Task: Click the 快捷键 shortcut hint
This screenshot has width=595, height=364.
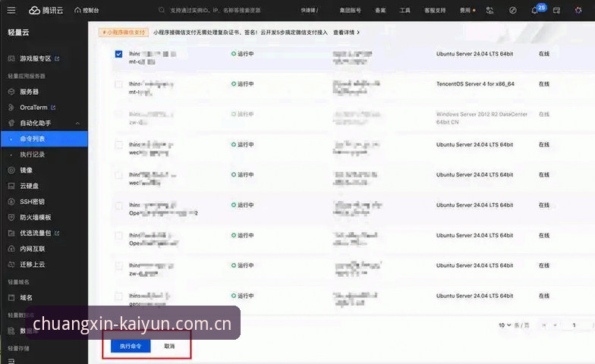Action: (310, 11)
